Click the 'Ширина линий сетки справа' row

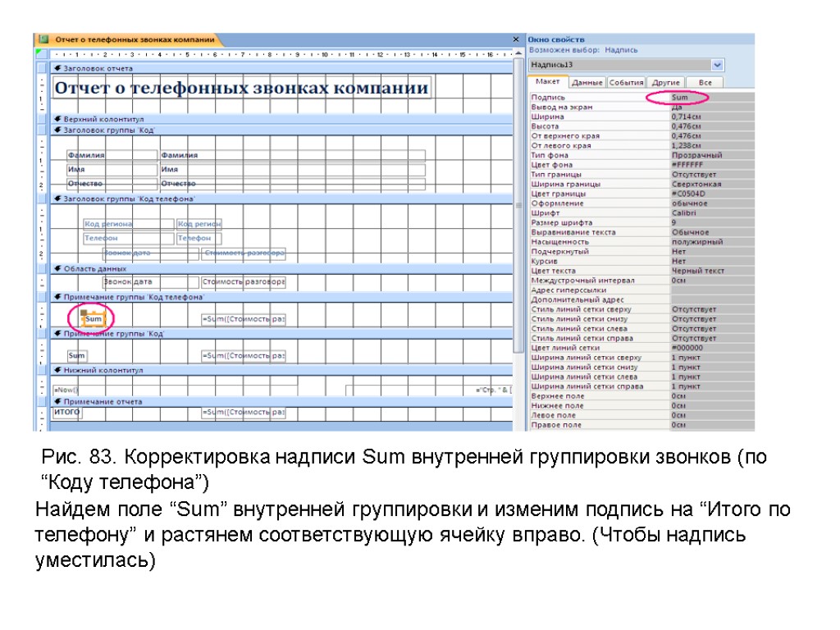tap(641, 386)
